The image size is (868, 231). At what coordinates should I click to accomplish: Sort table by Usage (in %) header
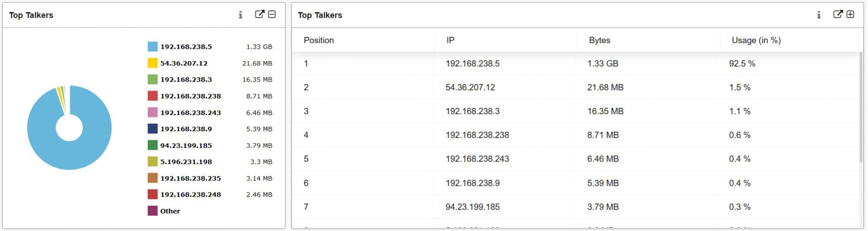[756, 40]
